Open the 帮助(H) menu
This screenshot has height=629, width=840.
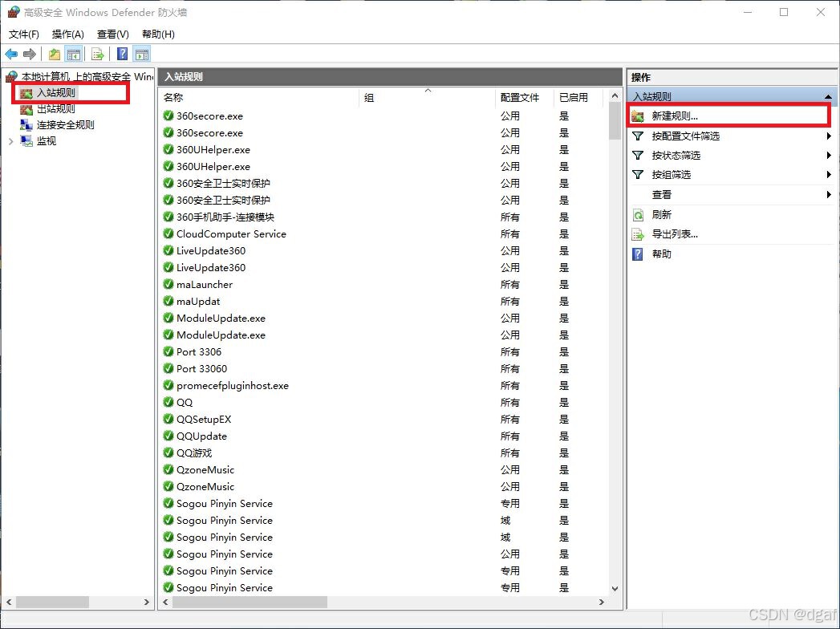click(x=158, y=34)
